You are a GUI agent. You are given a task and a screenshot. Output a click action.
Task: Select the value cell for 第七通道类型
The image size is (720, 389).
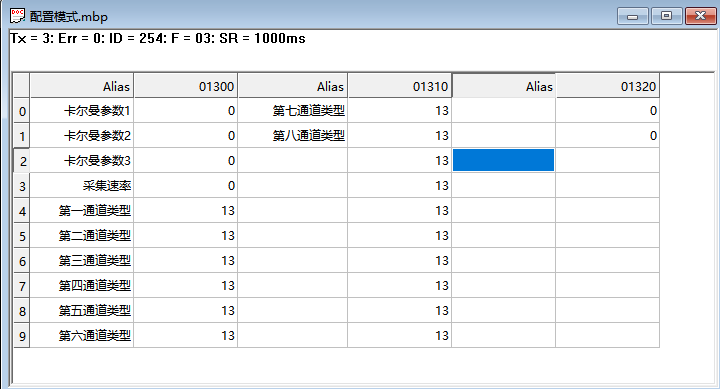click(x=399, y=111)
